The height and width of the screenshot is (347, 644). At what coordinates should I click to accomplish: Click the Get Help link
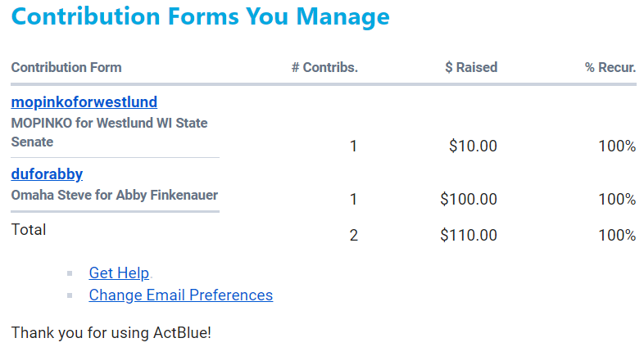(x=119, y=273)
